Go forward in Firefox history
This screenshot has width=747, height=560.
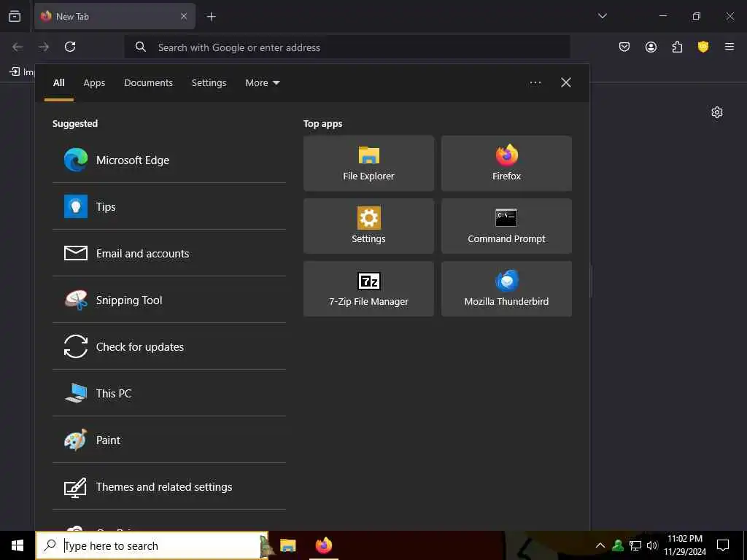44,47
